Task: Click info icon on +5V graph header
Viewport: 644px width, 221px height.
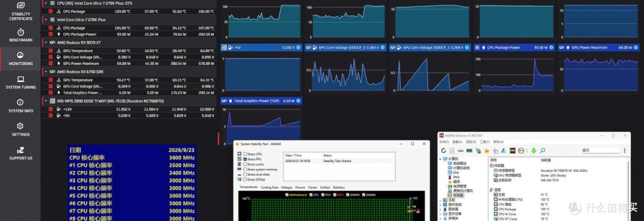Action: [298, 48]
